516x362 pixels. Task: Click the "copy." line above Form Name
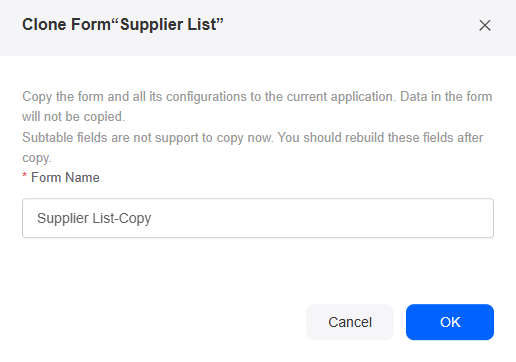(37, 158)
